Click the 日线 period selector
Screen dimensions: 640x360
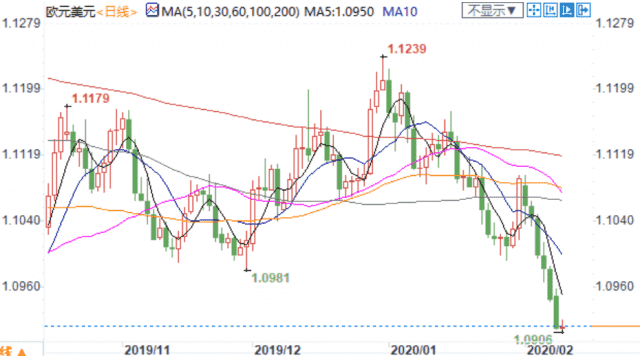tap(117, 12)
